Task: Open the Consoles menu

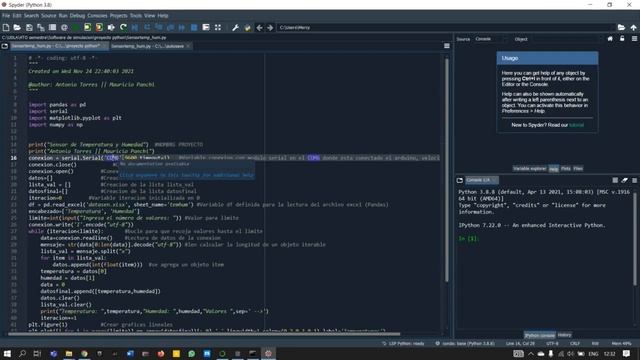Action: (97, 16)
